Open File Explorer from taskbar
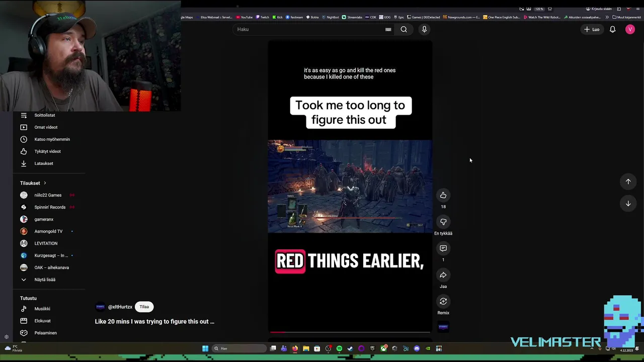The image size is (644, 362). (x=306, y=348)
